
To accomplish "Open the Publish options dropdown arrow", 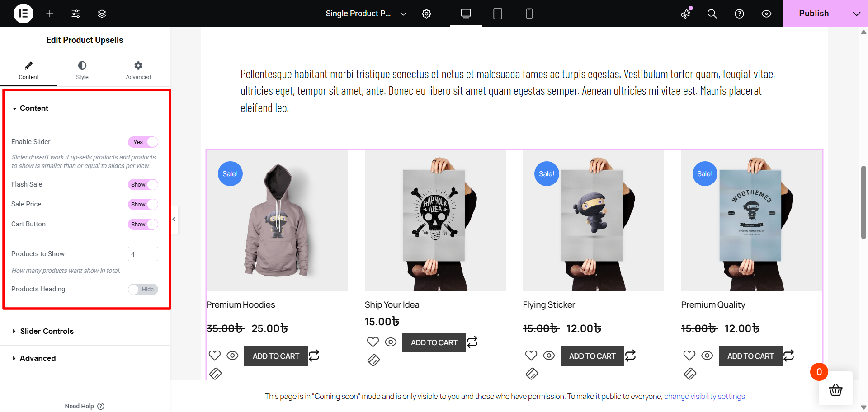I will [856, 14].
